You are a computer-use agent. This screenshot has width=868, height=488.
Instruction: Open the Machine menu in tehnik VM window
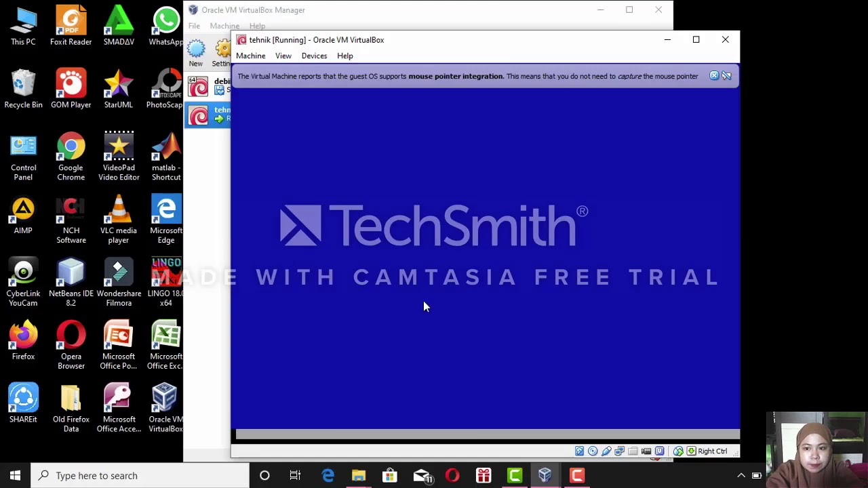click(x=251, y=56)
